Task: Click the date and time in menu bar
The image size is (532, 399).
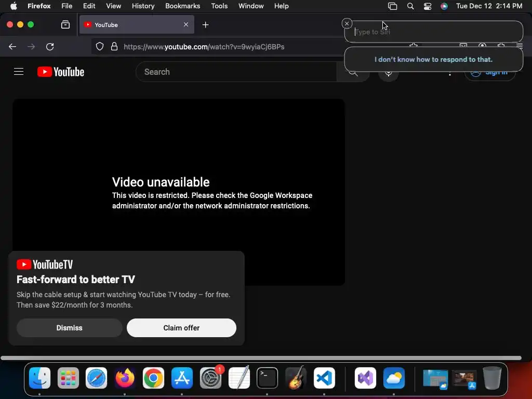Action: tap(489, 6)
